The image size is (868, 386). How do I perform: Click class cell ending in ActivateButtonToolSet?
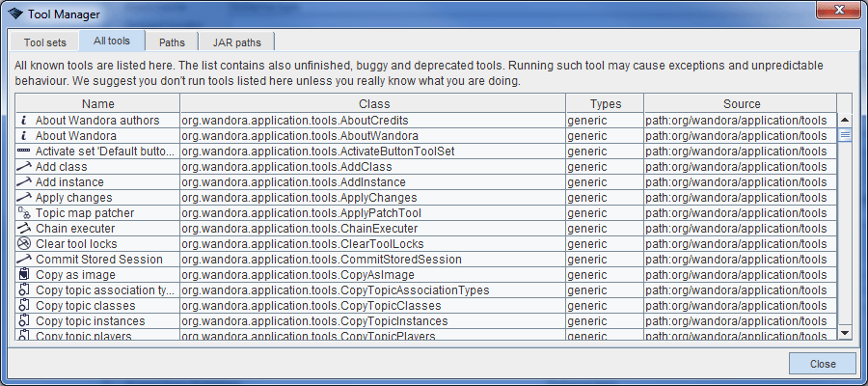(373, 152)
